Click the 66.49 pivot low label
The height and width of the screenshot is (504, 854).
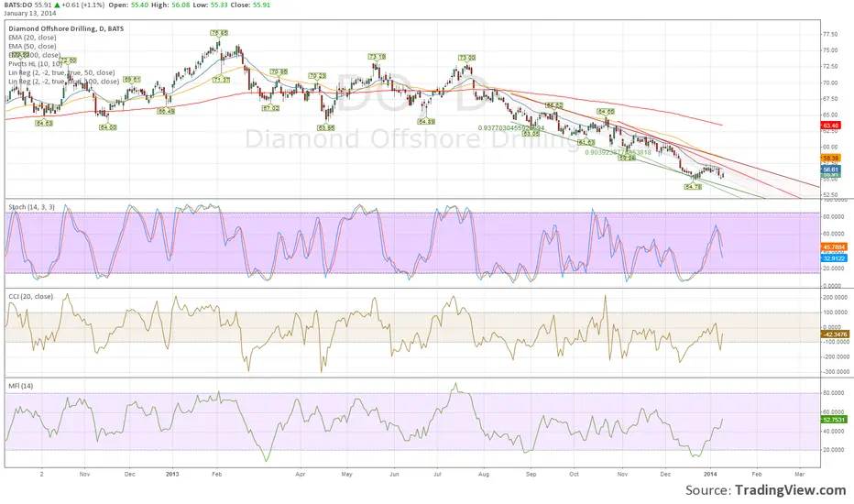166,111
